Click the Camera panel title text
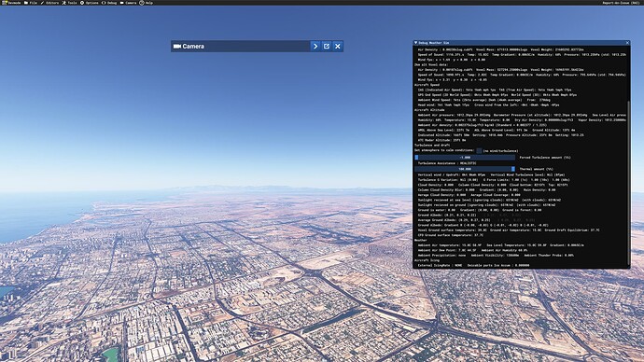 193,47
